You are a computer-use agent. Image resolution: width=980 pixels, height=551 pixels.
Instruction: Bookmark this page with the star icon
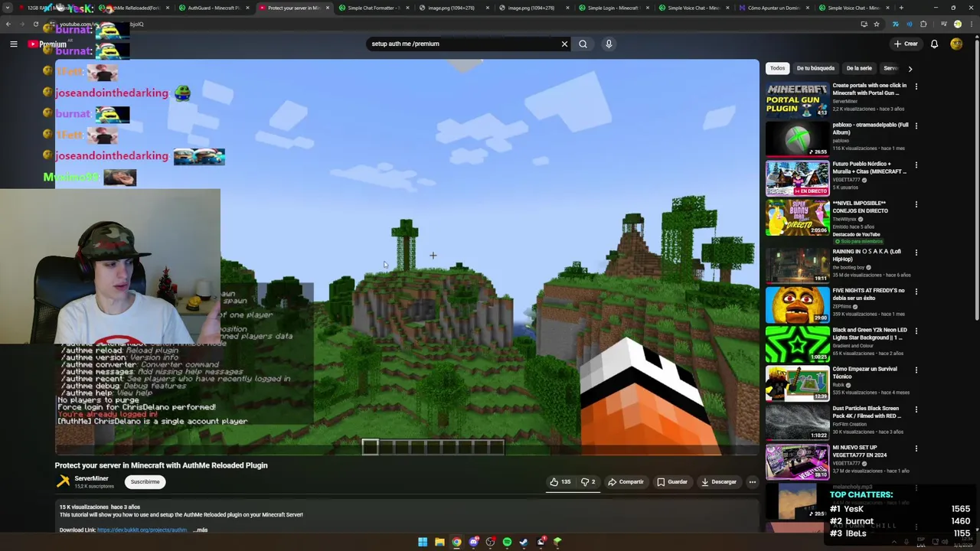coord(877,24)
